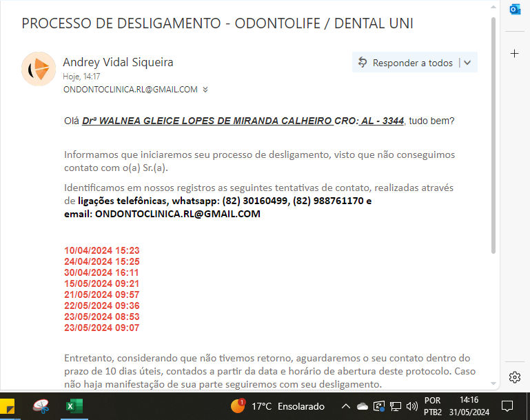Screen dimensions: 530x420
Task: Click the date 30/04/2024 16:11
Action: click(101, 272)
